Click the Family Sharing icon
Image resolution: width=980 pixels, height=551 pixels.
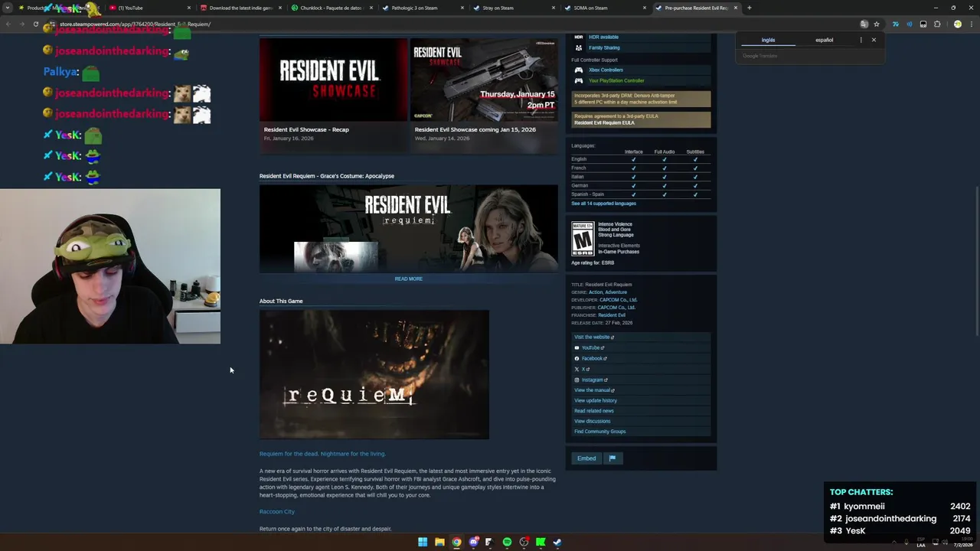pyautogui.click(x=579, y=47)
